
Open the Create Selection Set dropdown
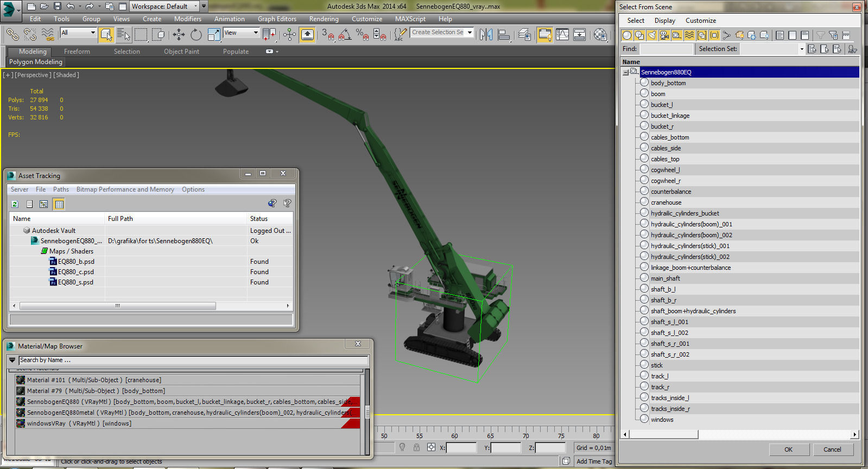click(470, 33)
